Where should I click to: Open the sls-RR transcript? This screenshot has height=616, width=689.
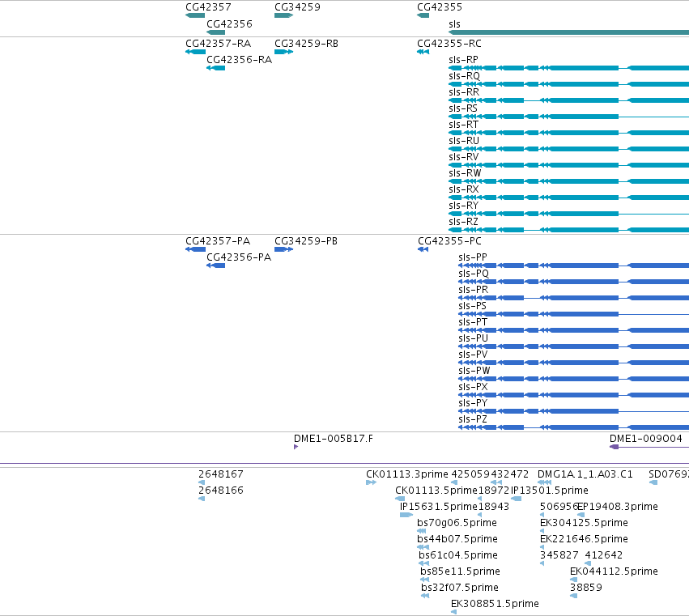pos(568,100)
